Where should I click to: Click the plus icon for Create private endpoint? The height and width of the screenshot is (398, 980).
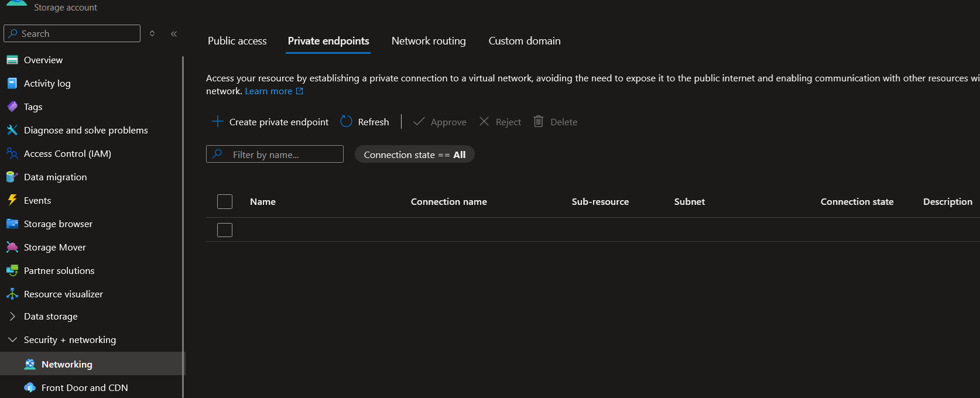[217, 121]
